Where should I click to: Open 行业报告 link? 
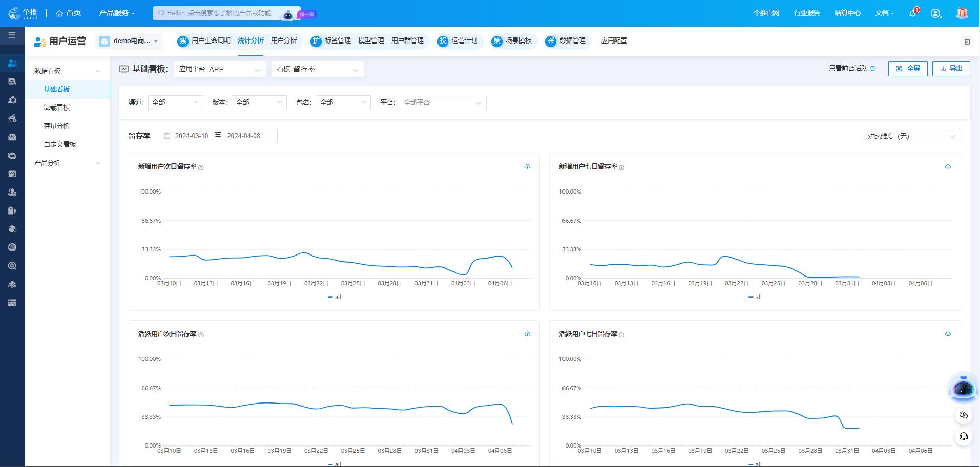point(807,13)
